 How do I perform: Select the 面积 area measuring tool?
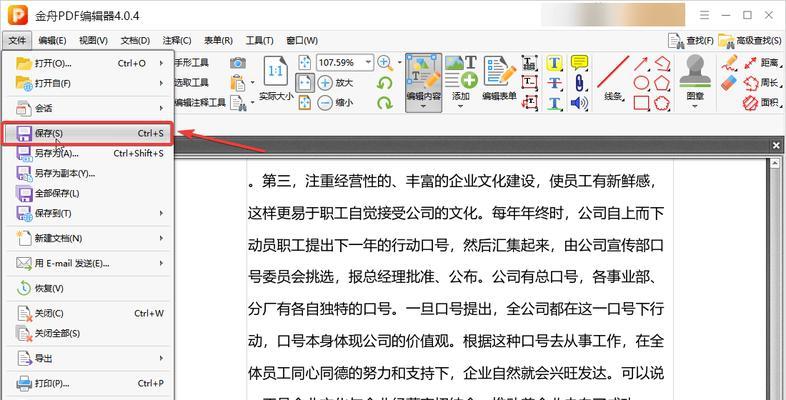pos(761,103)
